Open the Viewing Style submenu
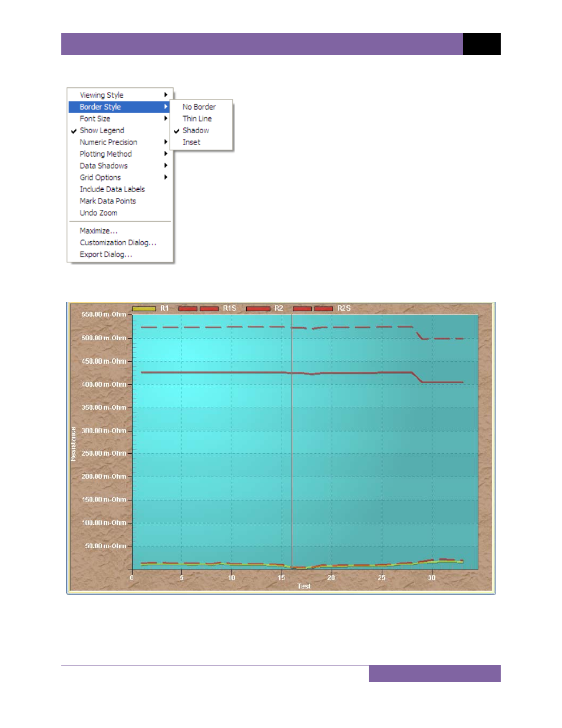Image resolution: width=562 pixels, height=728 pixels. pos(120,95)
